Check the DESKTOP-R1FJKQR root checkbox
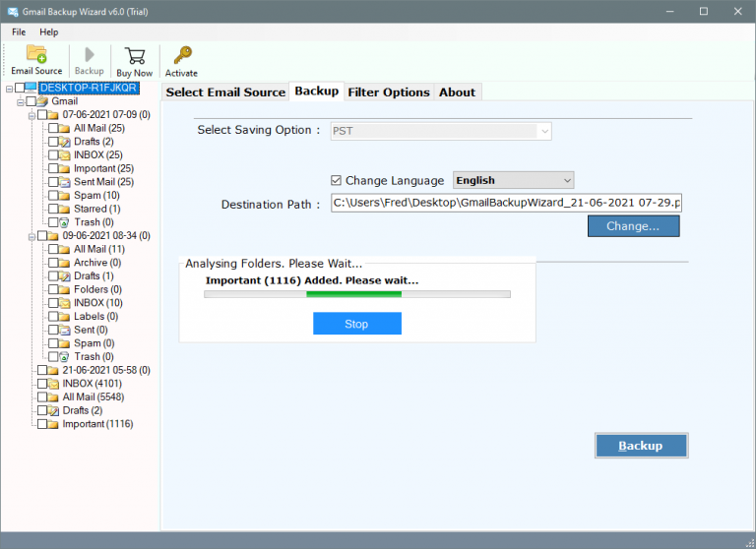Image resolution: width=756 pixels, height=549 pixels. 20,88
